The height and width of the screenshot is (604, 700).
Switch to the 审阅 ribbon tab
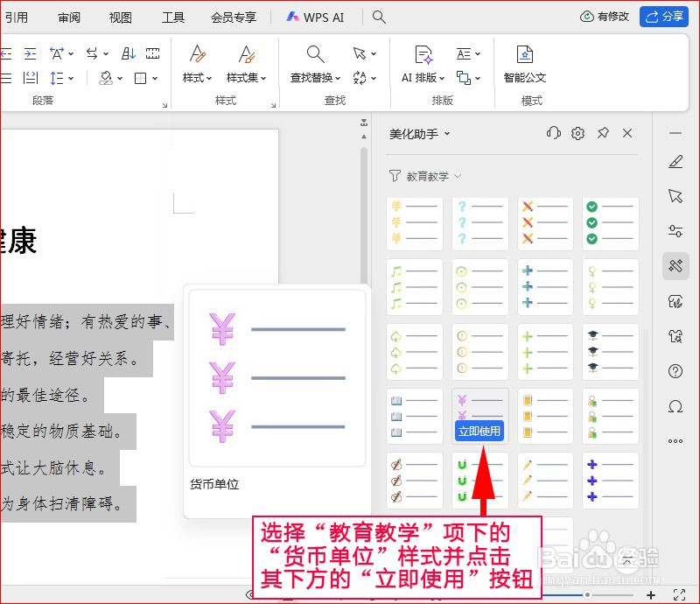click(x=69, y=17)
